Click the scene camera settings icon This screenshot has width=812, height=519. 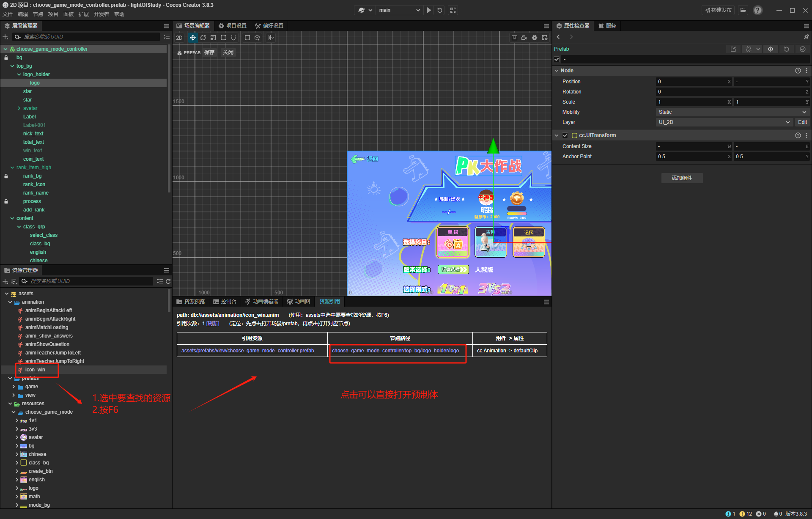[x=524, y=38]
